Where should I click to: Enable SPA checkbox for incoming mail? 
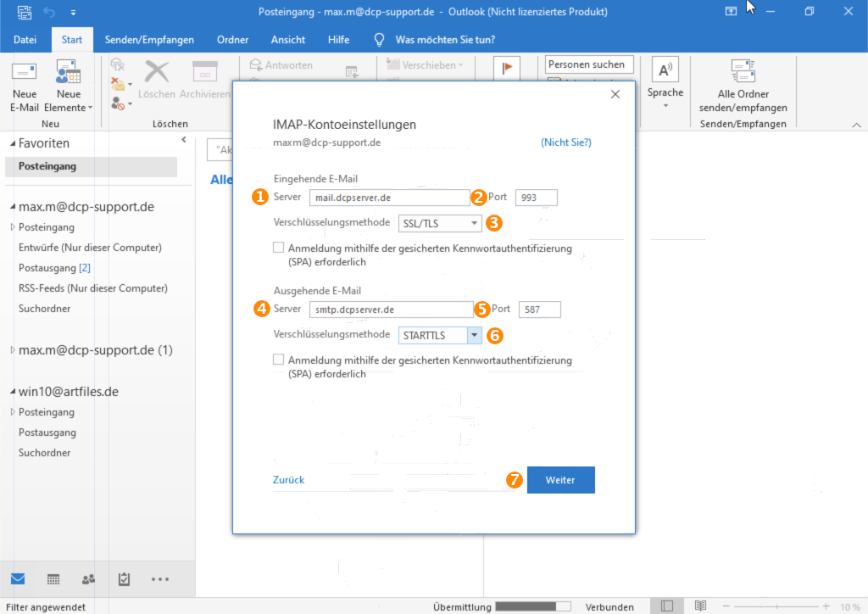(x=278, y=248)
